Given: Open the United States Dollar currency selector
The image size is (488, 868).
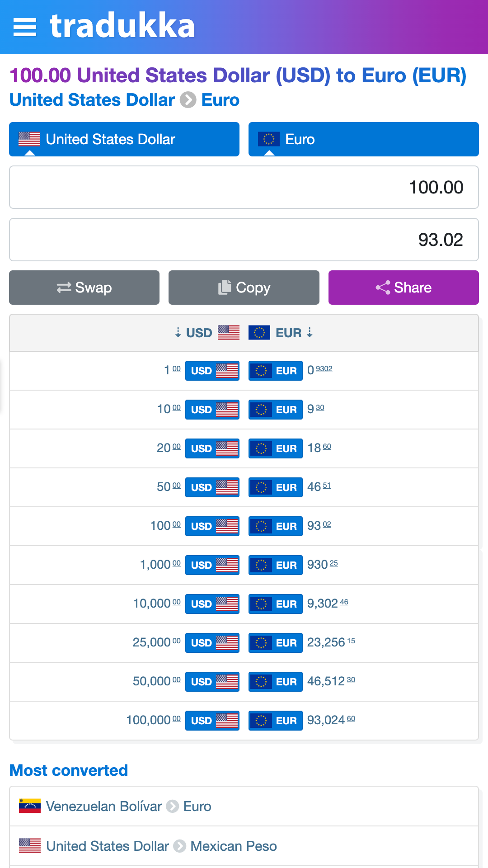Looking at the screenshot, I should click(124, 139).
